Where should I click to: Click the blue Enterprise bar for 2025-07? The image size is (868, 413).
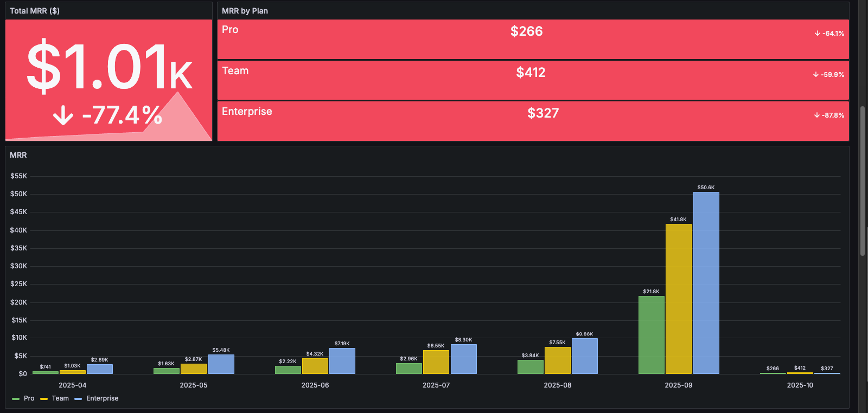pos(464,359)
